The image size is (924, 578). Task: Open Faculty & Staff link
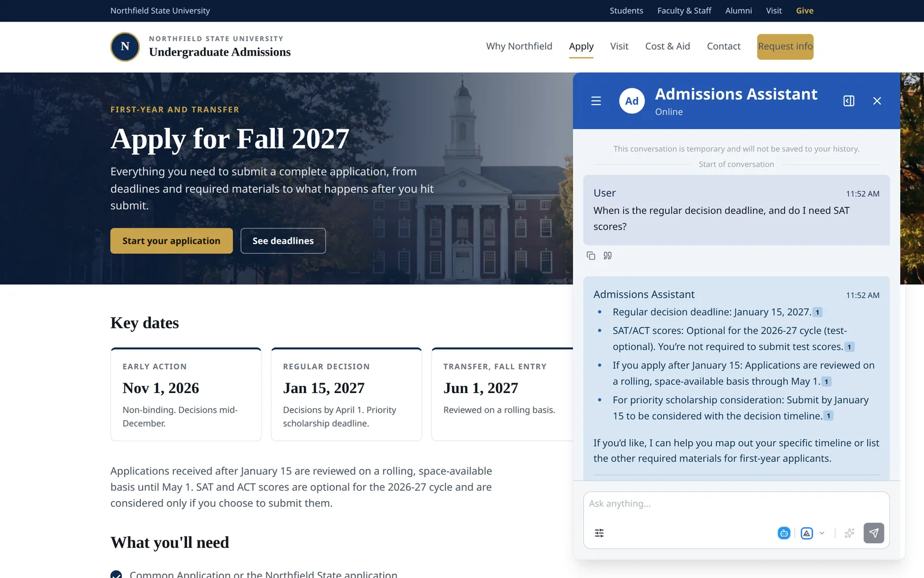click(684, 11)
